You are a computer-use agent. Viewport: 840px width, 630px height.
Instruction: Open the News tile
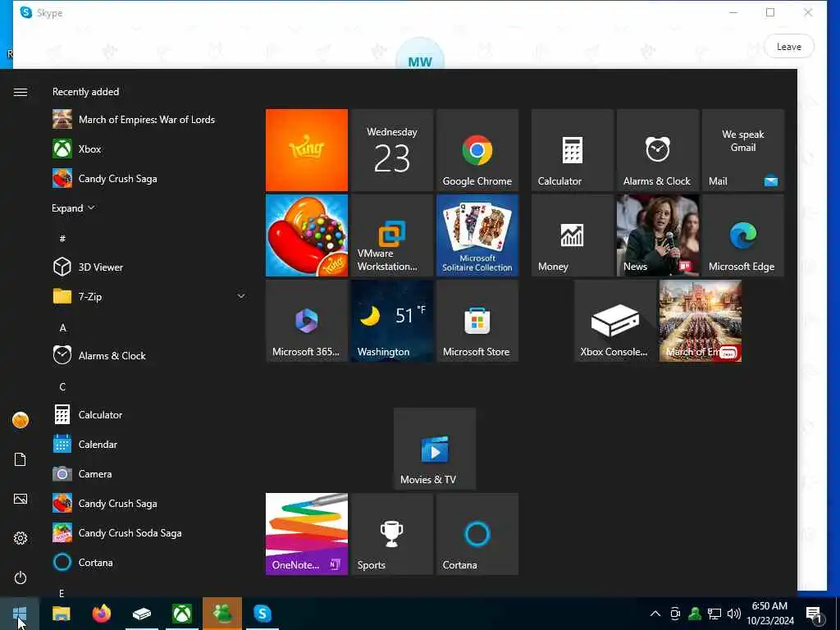657,235
